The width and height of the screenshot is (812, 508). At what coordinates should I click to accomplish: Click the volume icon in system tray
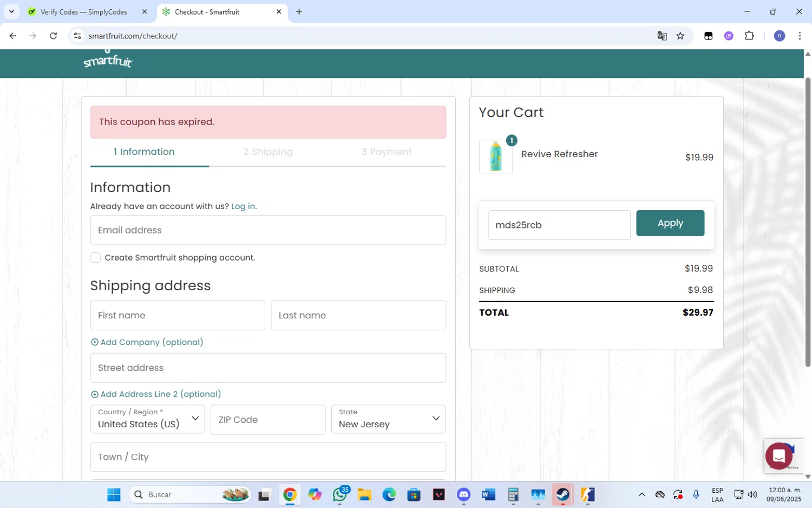(752, 494)
